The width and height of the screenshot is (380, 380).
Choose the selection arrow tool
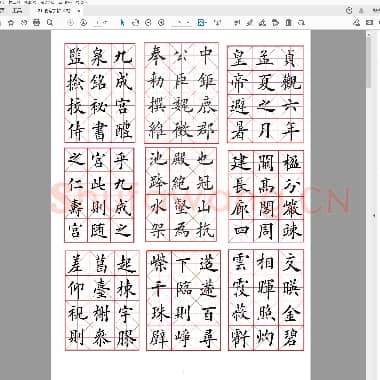pos(122,23)
